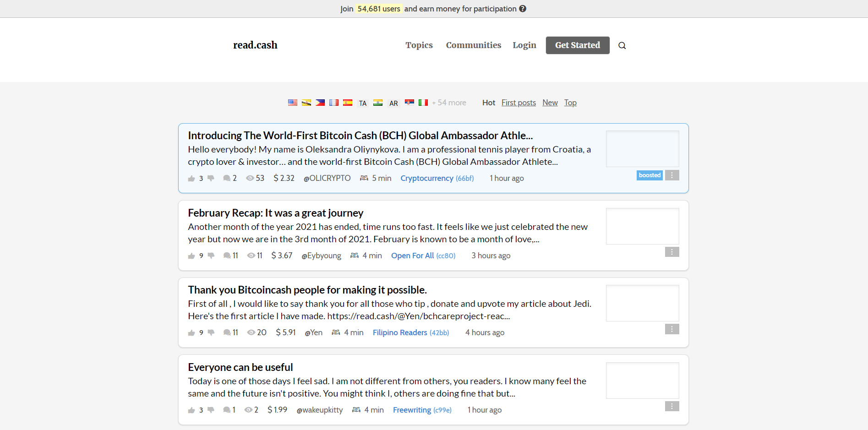Downvote the Everyone can be useful post

pos(211,410)
